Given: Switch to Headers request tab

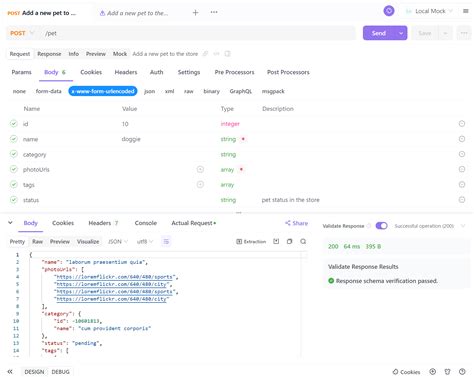Looking at the screenshot, I should 126,72.
